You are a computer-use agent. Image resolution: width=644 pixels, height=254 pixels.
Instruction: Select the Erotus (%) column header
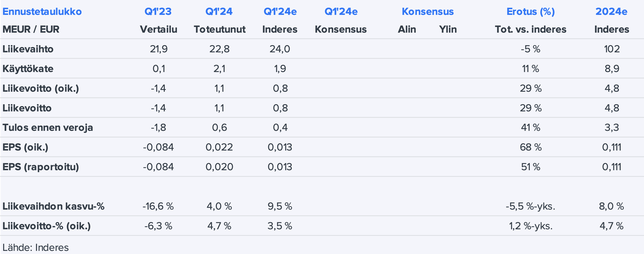click(x=531, y=12)
